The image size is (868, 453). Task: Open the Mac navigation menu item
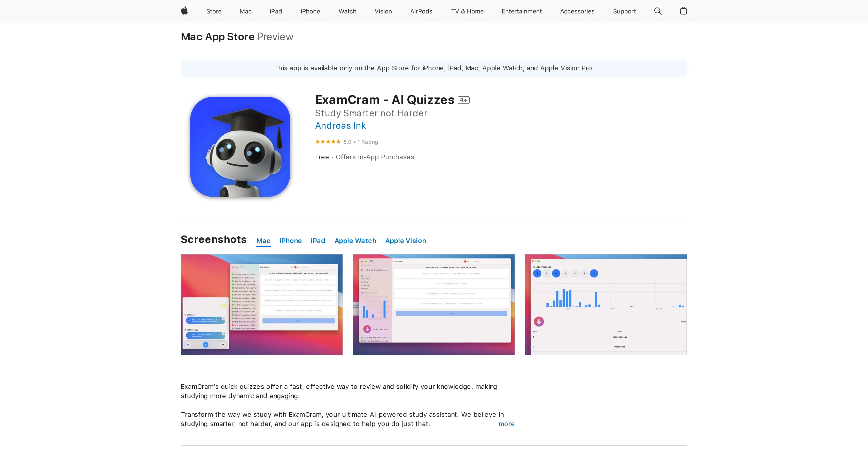[245, 11]
